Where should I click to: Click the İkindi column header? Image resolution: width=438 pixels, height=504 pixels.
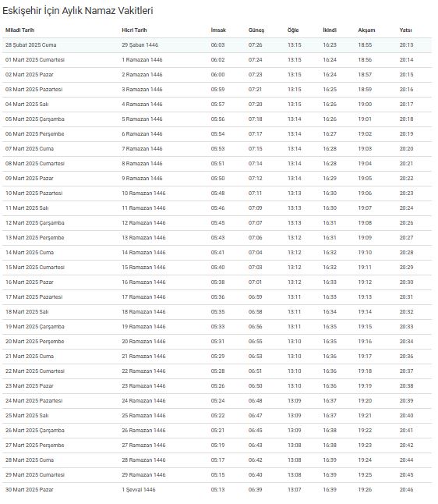(x=330, y=30)
